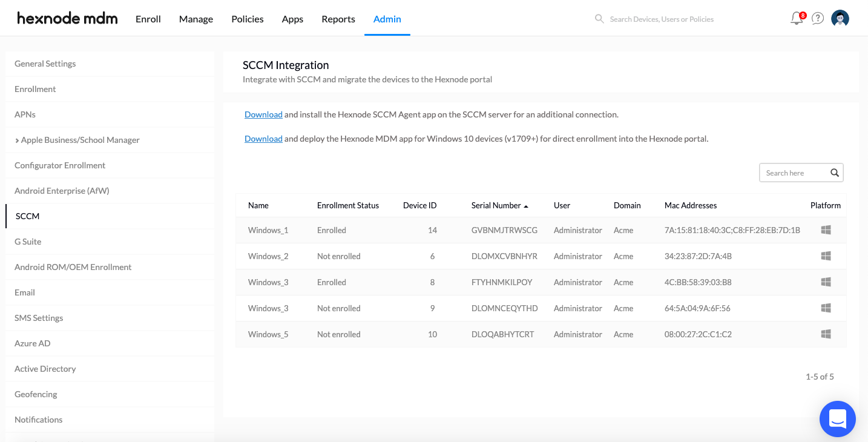Open Android ROM/OEM Enrollment
The height and width of the screenshot is (442, 868).
point(110,267)
